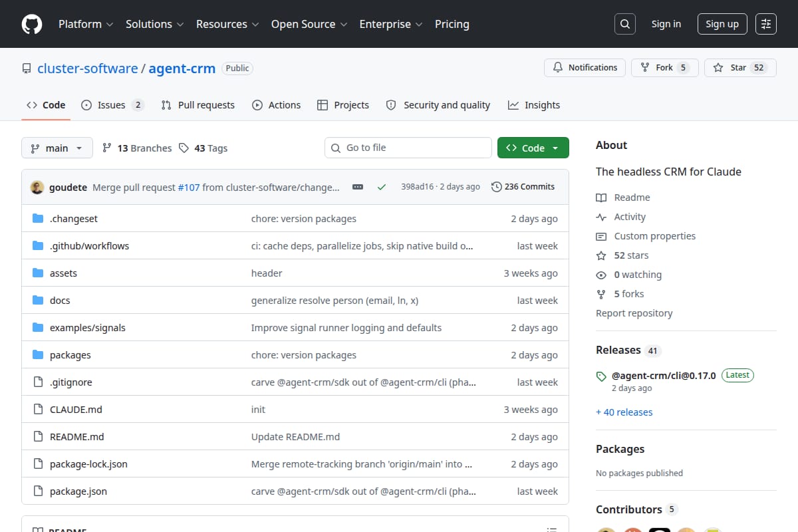This screenshot has width=798, height=532.
Task: Open the cluster-software owner link
Action: (x=88, y=68)
